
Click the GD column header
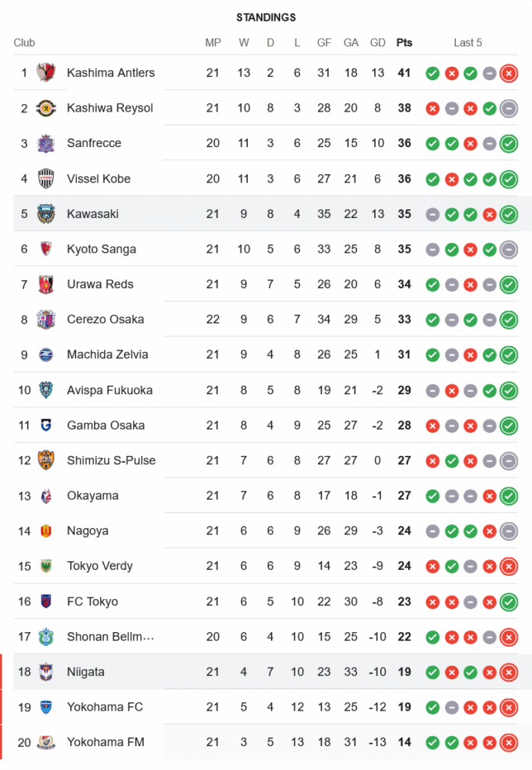coord(377,42)
